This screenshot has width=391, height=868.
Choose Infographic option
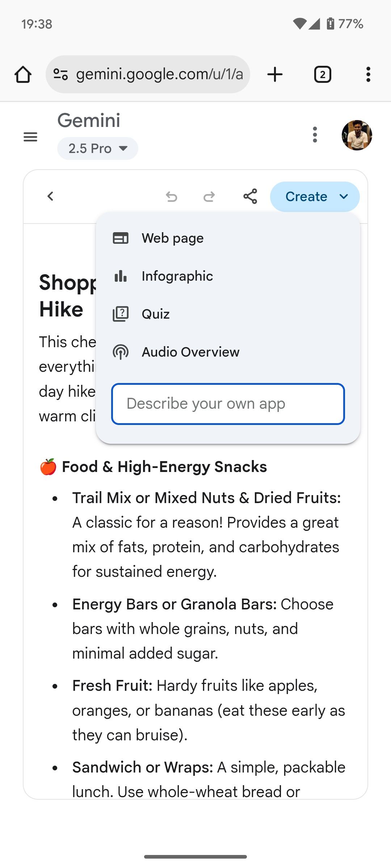click(x=228, y=276)
